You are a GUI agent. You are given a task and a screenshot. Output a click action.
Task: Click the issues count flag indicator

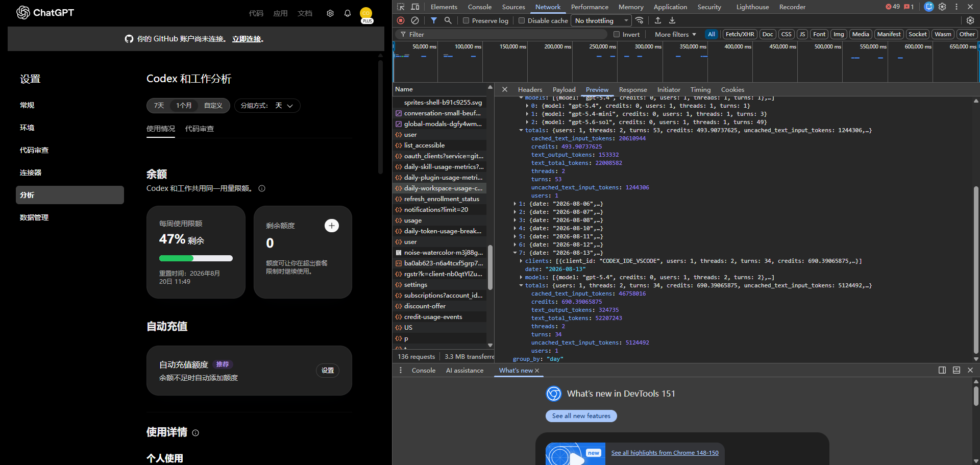pyautogui.click(x=909, y=7)
